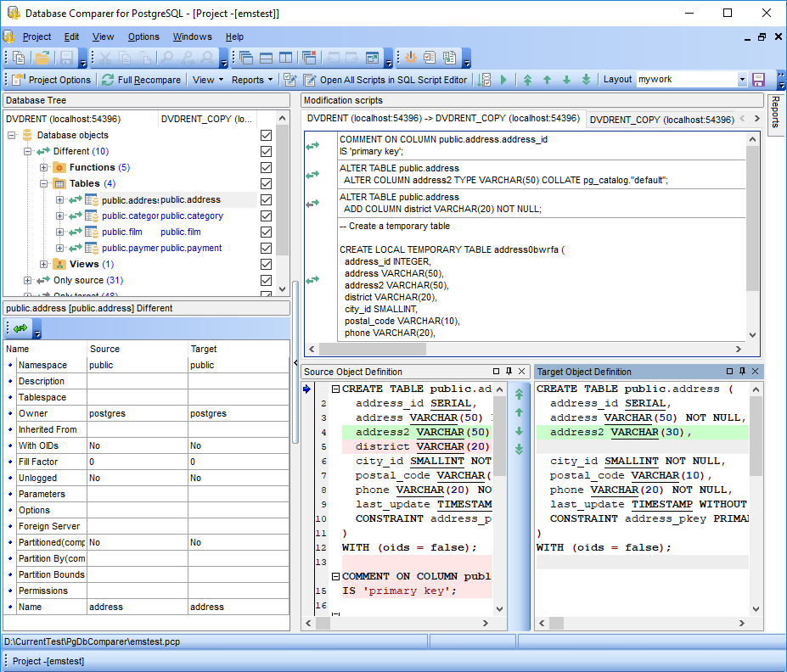Open the Project menu
Viewport: 787px width, 672px height.
tap(37, 36)
